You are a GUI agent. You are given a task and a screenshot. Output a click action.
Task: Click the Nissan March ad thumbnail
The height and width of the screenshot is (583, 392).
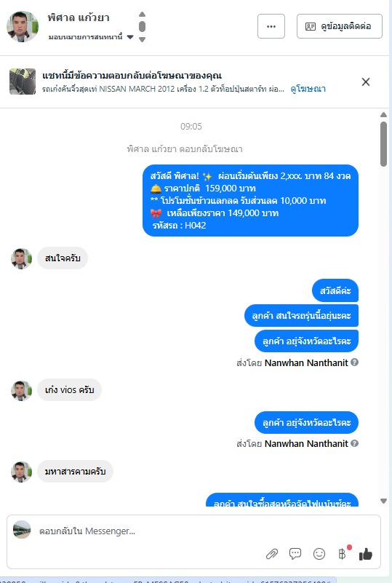coord(23,82)
